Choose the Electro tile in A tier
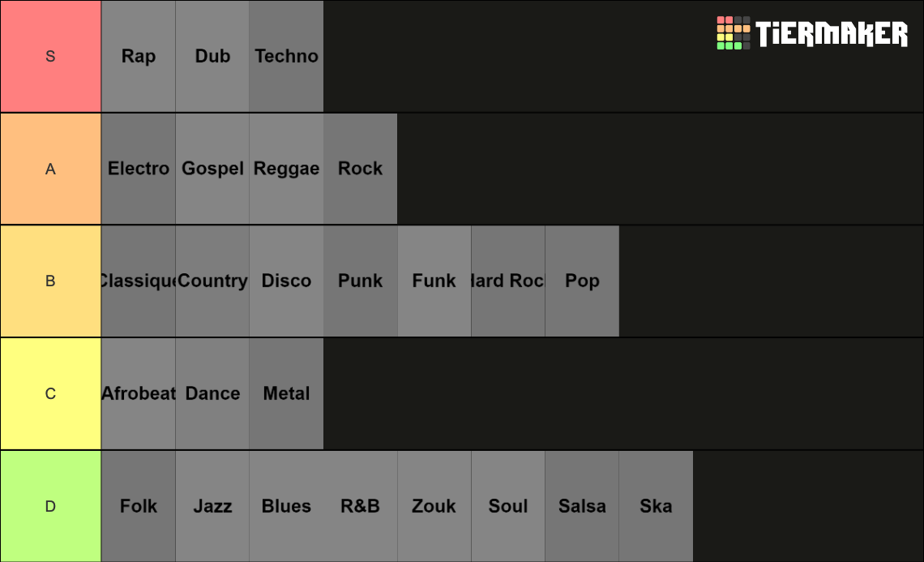This screenshot has width=924, height=562. click(139, 169)
